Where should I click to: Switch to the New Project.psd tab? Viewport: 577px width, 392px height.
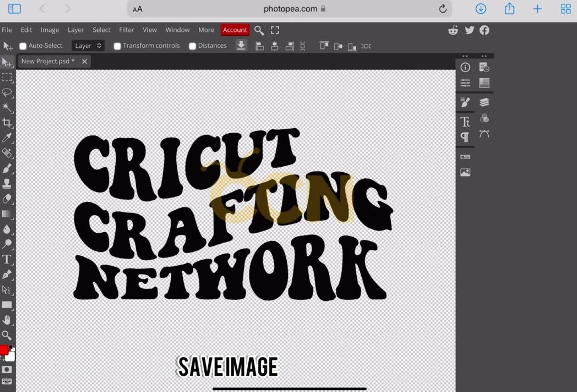[48, 61]
